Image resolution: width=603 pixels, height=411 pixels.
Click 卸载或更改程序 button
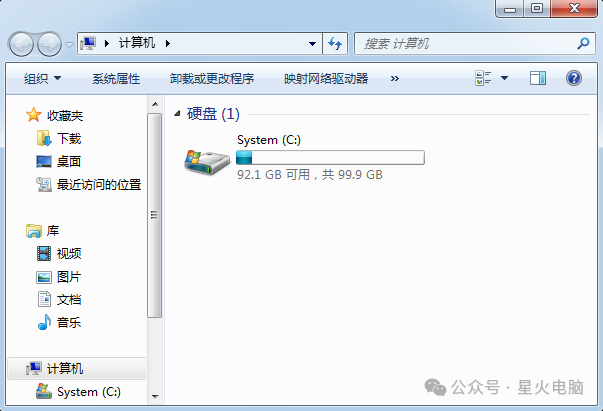tap(212, 79)
